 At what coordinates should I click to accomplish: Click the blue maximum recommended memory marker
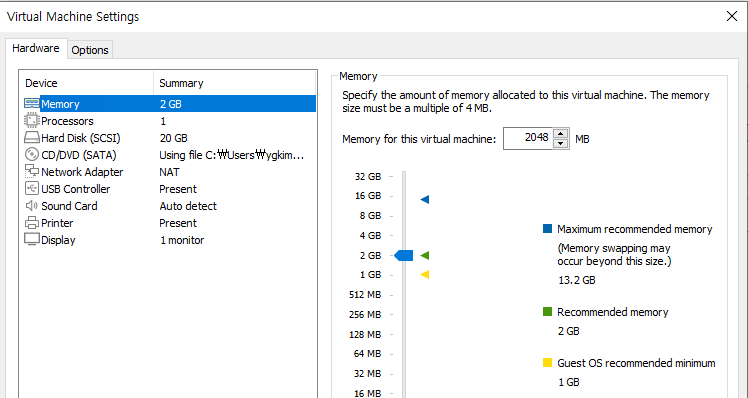pos(425,199)
